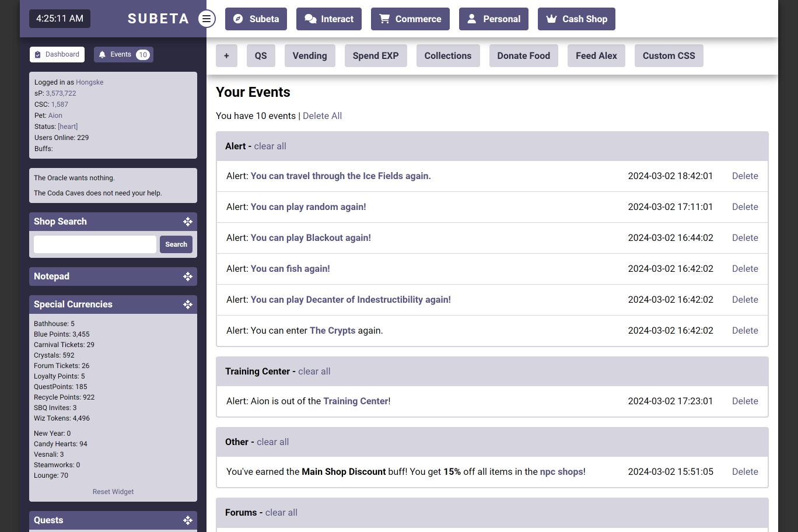Delete the Ice Fields alert

coord(745,176)
